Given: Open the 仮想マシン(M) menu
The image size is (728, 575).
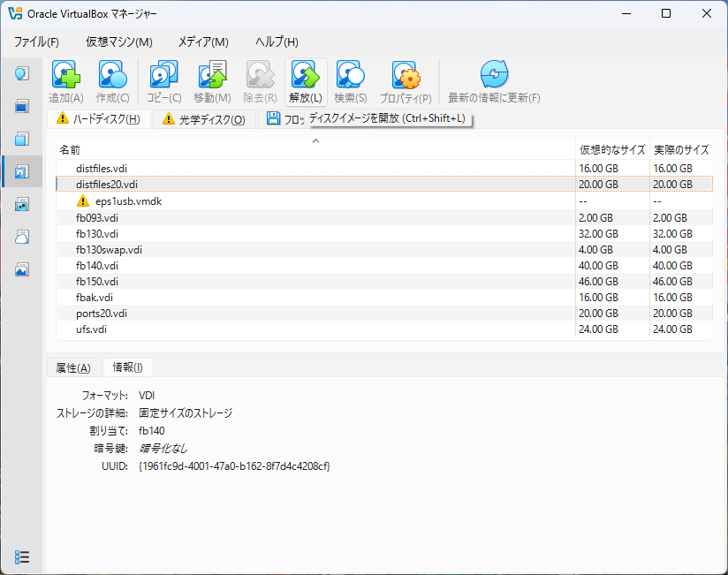Looking at the screenshot, I should [119, 42].
